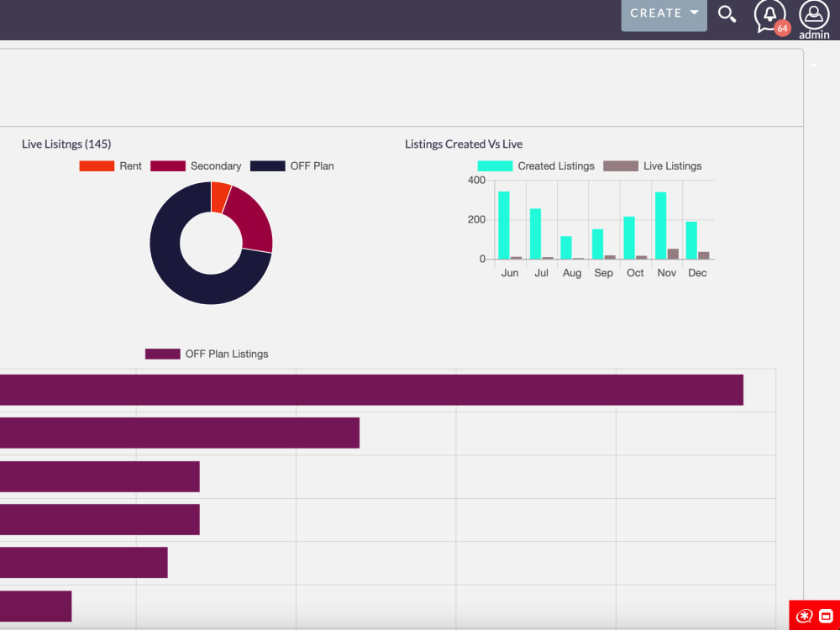Open the live chat asterisk icon
The height and width of the screenshot is (630, 840).
(x=804, y=616)
